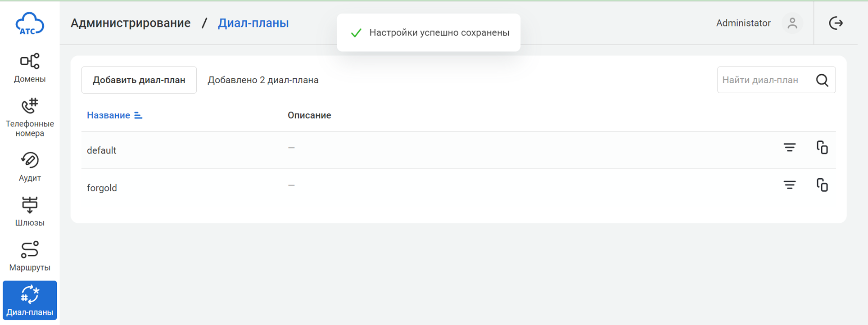Click the logout icon

[836, 23]
